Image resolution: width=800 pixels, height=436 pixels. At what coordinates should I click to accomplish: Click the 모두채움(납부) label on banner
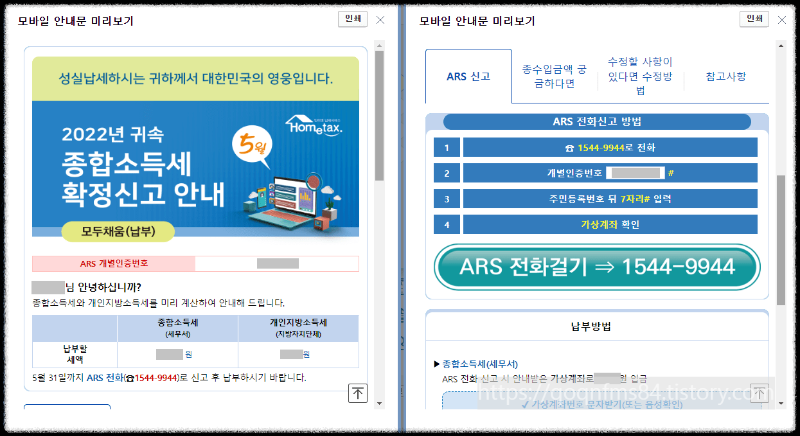pyautogui.click(x=118, y=232)
